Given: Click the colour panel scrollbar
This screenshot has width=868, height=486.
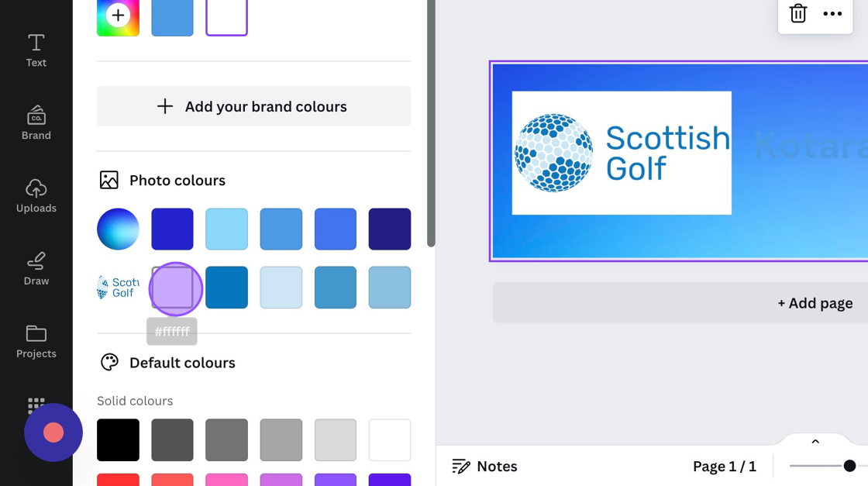Looking at the screenshot, I should [x=431, y=123].
